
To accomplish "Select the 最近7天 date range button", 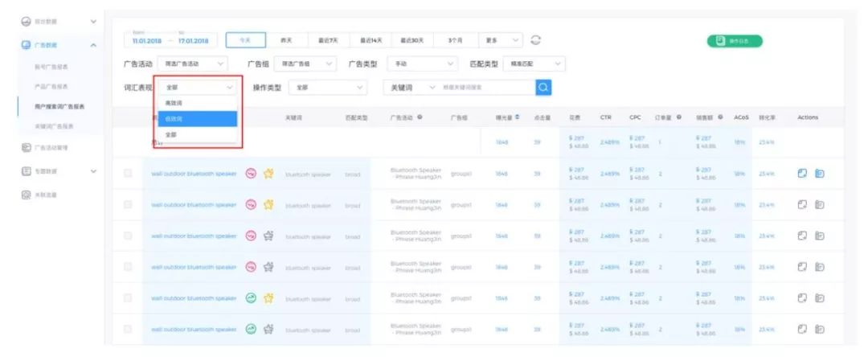I will pyautogui.click(x=328, y=40).
